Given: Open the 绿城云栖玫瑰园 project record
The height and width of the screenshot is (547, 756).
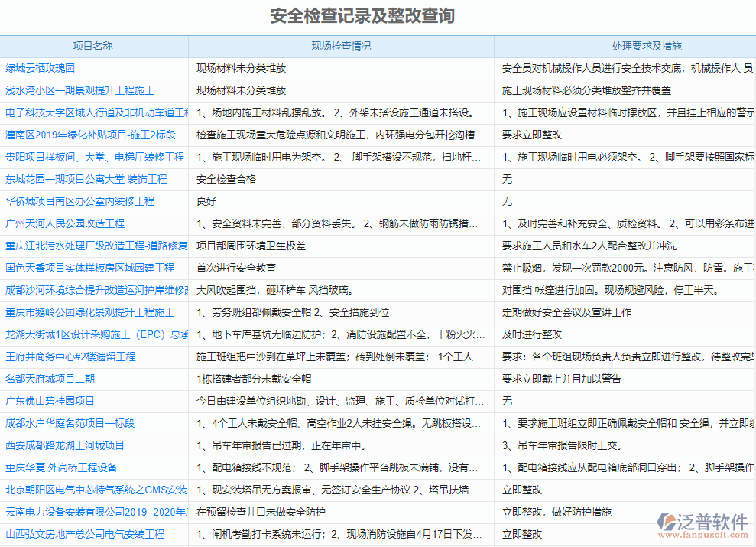Looking at the screenshot, I should point(38,68).
